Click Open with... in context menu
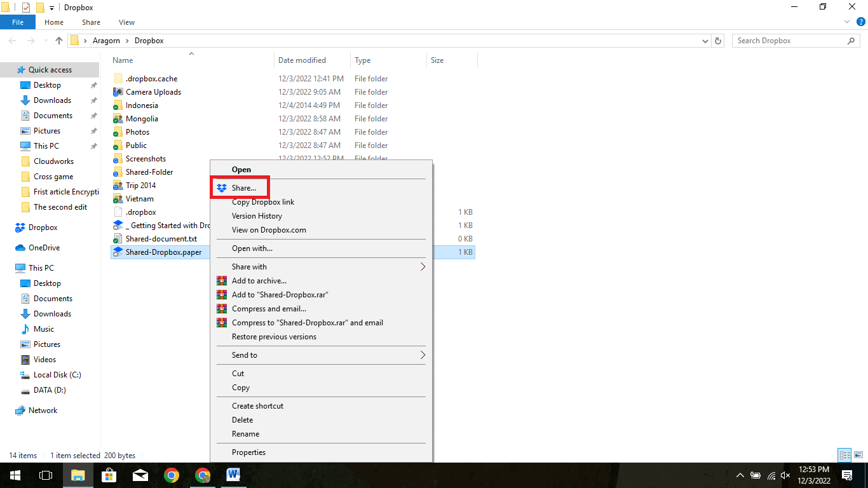Viewport: 868px width, 488px height. click(x=252, y=248)
